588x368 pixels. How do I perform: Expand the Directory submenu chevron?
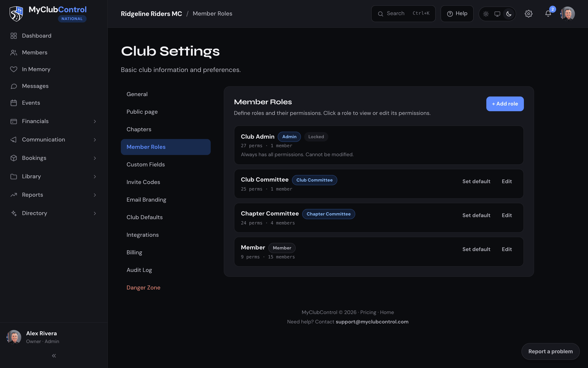pos(95,213)
